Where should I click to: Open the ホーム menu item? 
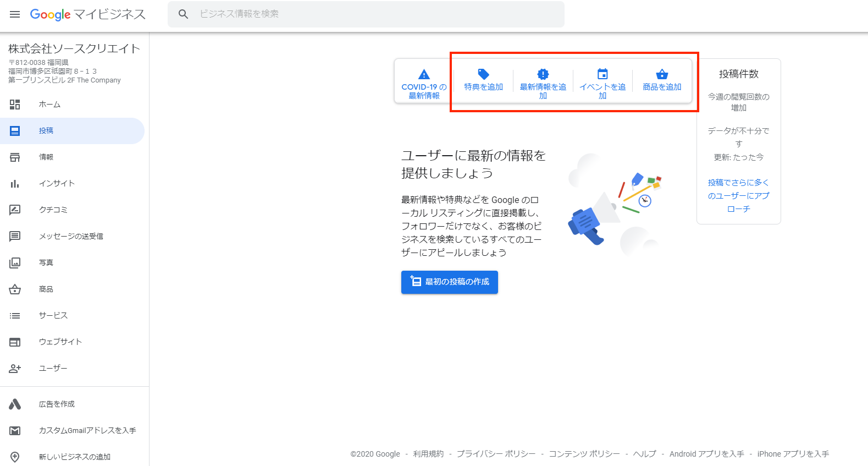click(72, 105)
